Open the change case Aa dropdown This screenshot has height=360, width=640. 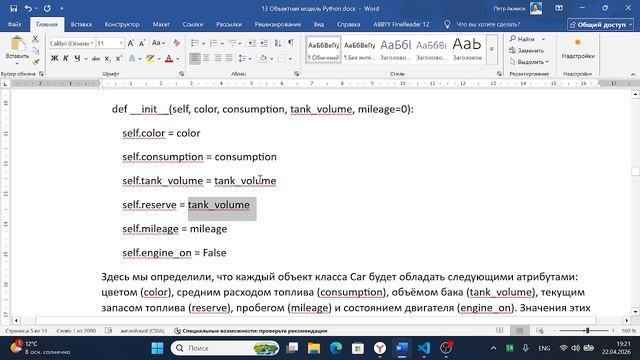pyautogui.click(x=158, y=43)
